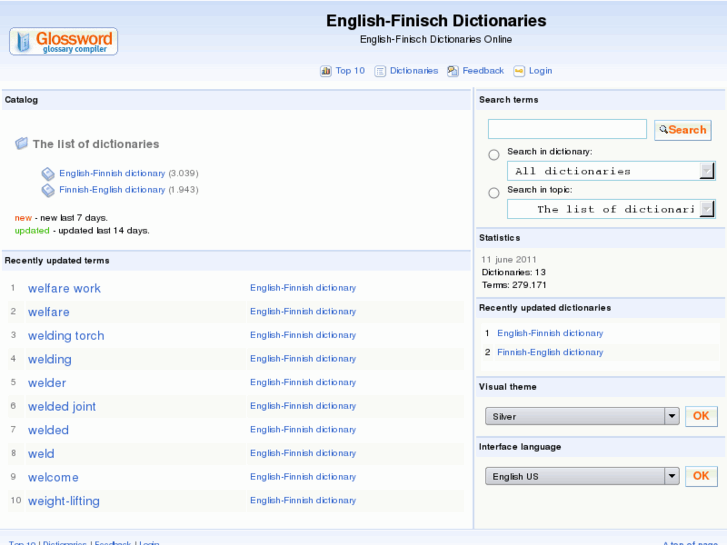The width and height of the screenshot is (727, 545).
Task: Open the Visual theme Silver dropdown
Action: 582,416
